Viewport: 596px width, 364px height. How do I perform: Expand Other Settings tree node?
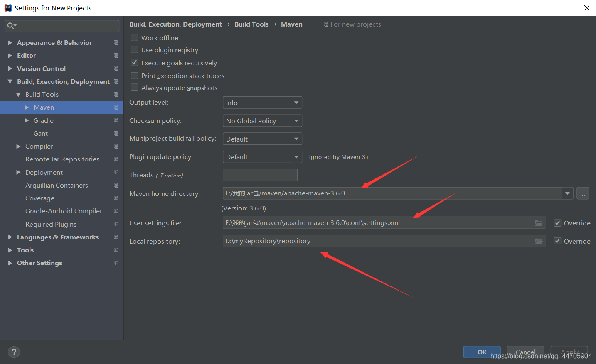pos(10,263)
